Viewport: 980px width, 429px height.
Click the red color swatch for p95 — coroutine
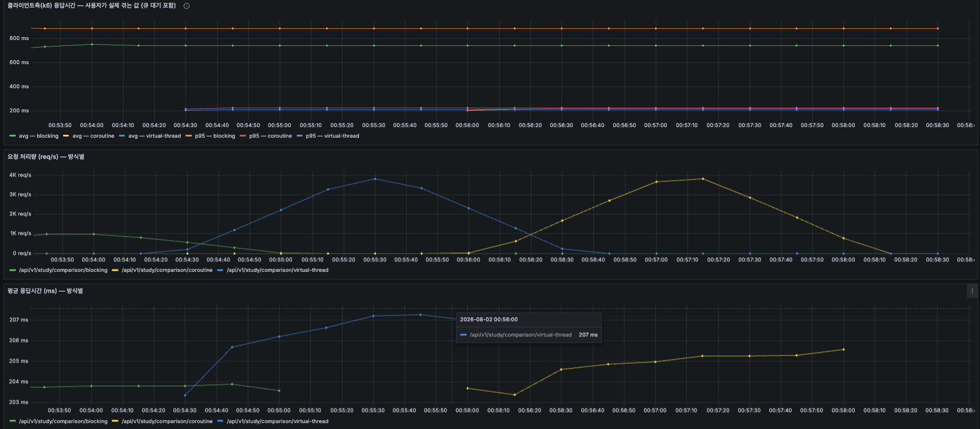coord(243,136)
